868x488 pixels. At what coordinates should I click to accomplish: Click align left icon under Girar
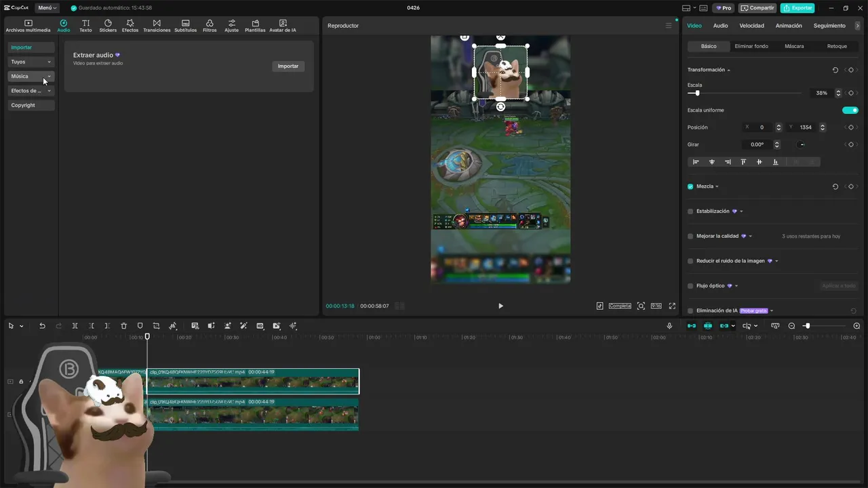point(696,162)
